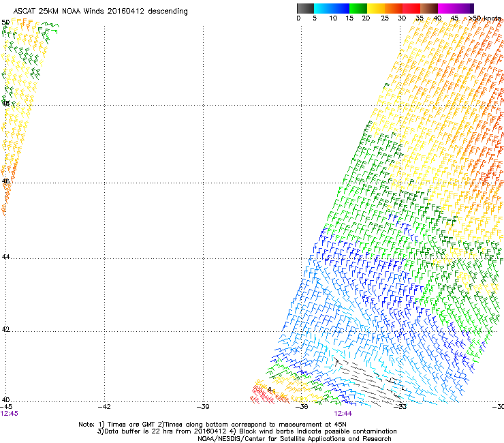Screen dimensions: 504x443
Task: Click the gray 0–5 knots legend segment
Action: tap(305, 8)
